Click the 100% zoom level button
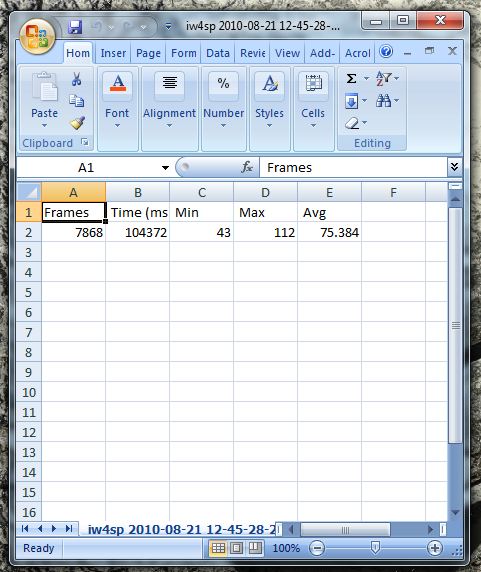Screen dimensions: 481x572 pyautogui.click(x=286, y=548)
